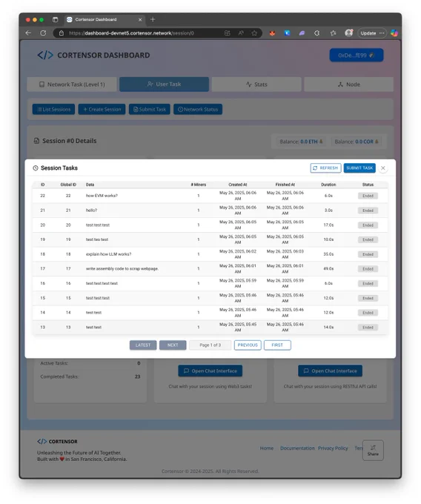Click the Share button
421x504 pixels.
pyautogui.click(x=373, y=450)
